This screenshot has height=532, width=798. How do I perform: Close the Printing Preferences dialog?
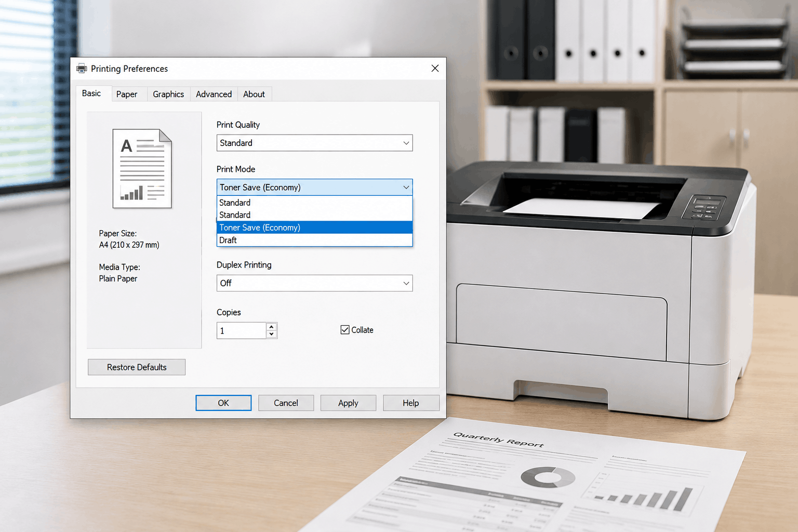pos(435,68)
